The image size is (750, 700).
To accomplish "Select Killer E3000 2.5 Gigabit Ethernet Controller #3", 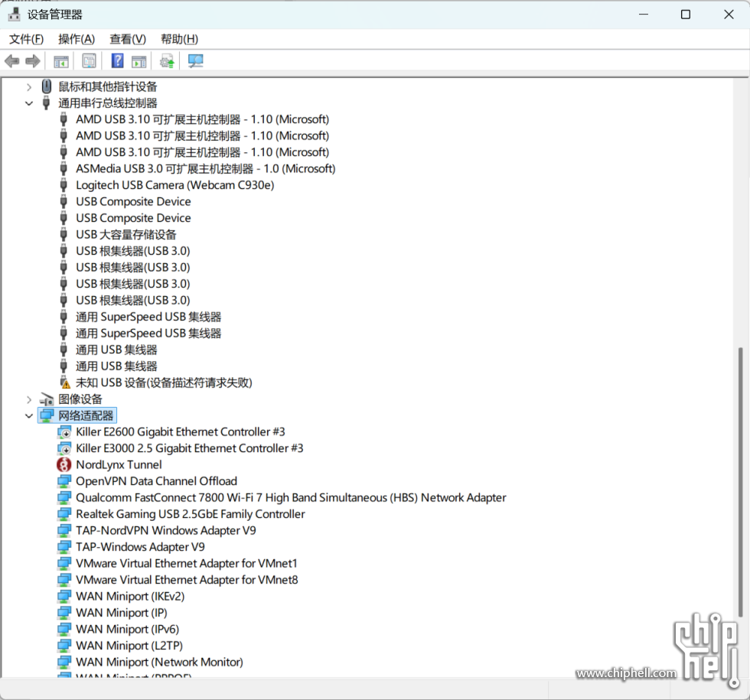I will pos(190,448).
